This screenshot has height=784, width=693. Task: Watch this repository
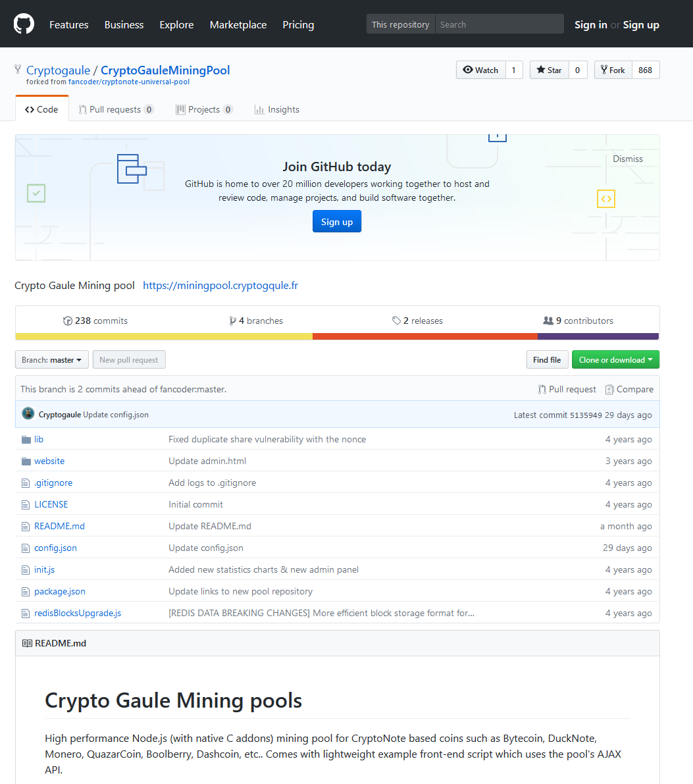480,70
